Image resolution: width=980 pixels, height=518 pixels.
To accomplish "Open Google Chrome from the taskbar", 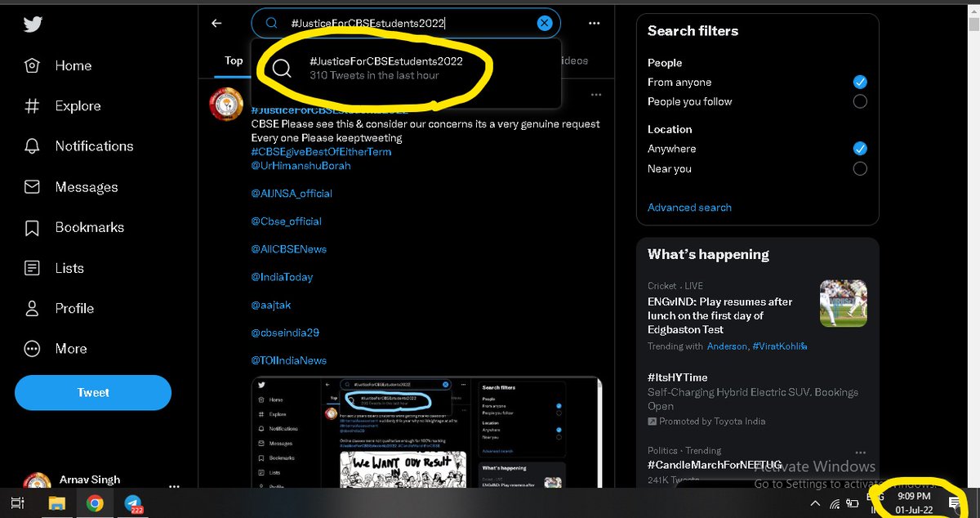I will [95, 503].
